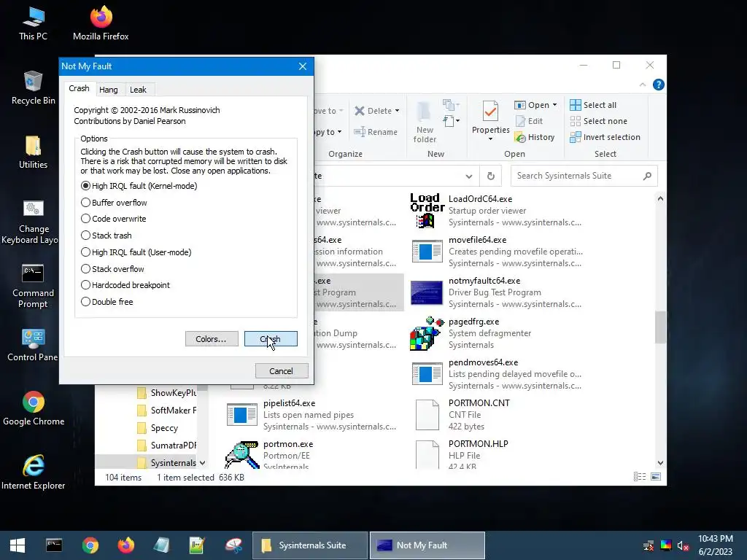Viewport: 747px width, 560px height.
Task: Expand Open dropdown arrow in ribbon
Action: (554, 105)
